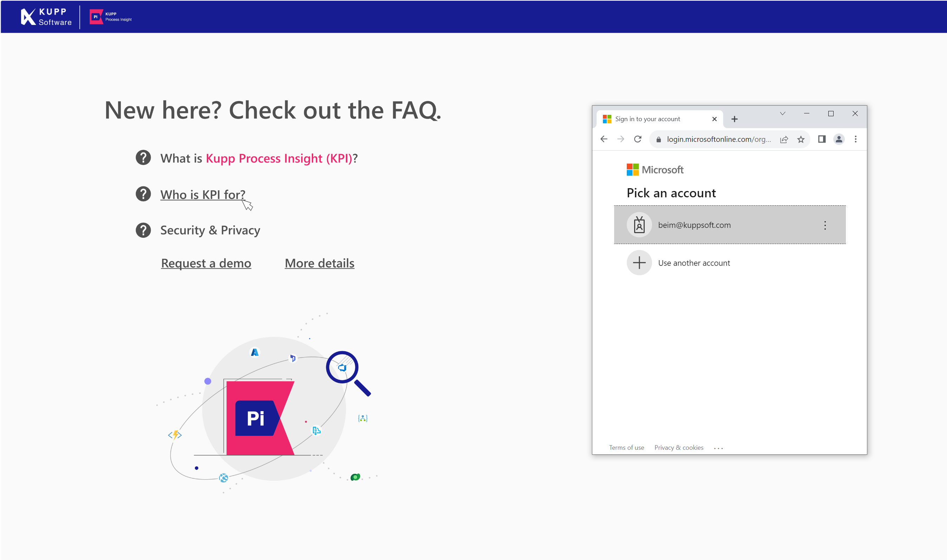Click question mark icon beside Security & Privacy
Viewport: 947px width, 560px height.
pyautogui.click(x=143, y=230)
